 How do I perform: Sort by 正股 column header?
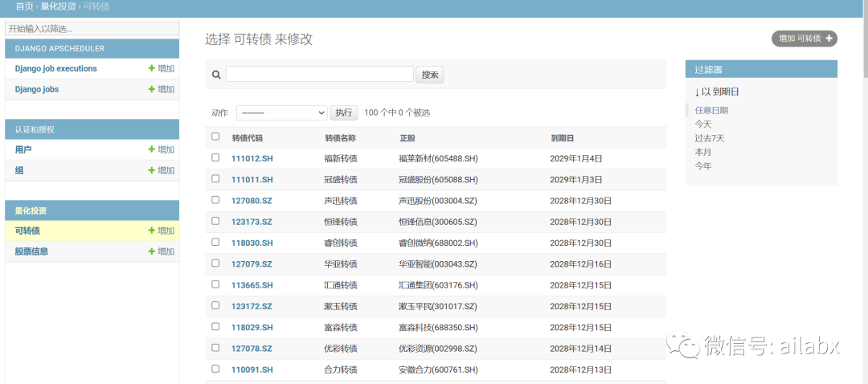(407, 138)
